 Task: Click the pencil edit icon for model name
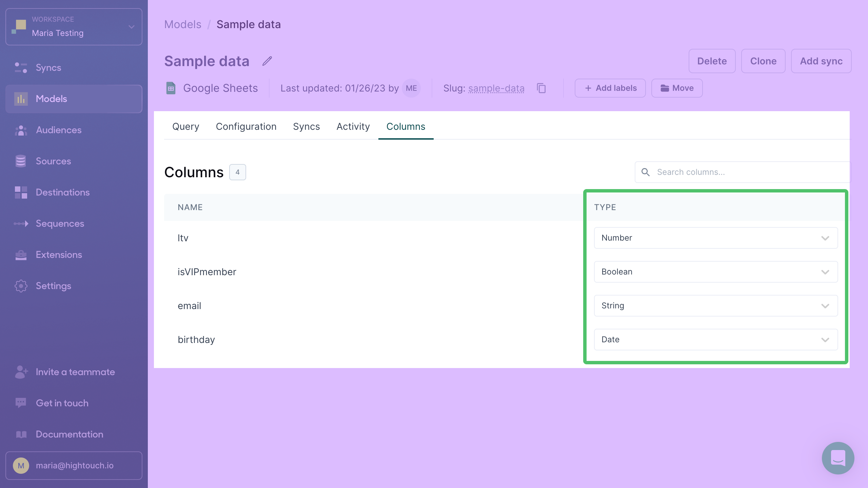pos(267,61)
